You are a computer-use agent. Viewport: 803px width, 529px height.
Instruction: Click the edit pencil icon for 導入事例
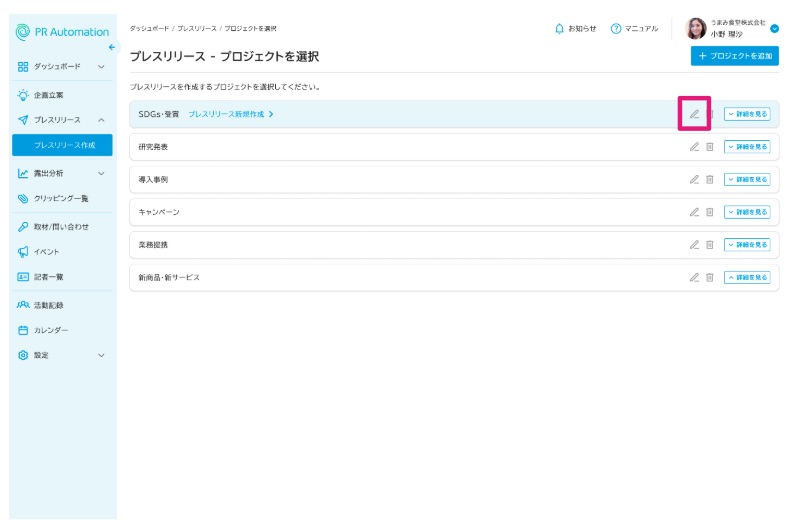pyautogui.click(x=694, y=180)
